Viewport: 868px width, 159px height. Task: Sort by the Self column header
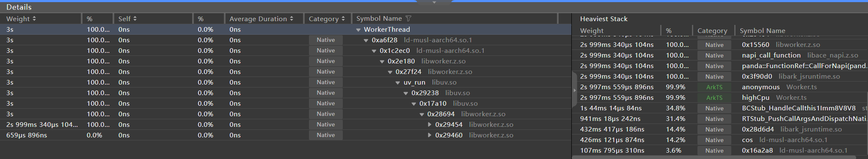127,19
